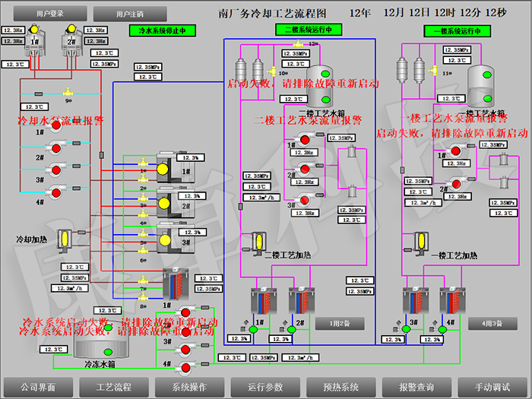The image size is (532, 399).
Task: Click second-floor process pump 3#
Action: pyautogui.click(x=303, y=200)
